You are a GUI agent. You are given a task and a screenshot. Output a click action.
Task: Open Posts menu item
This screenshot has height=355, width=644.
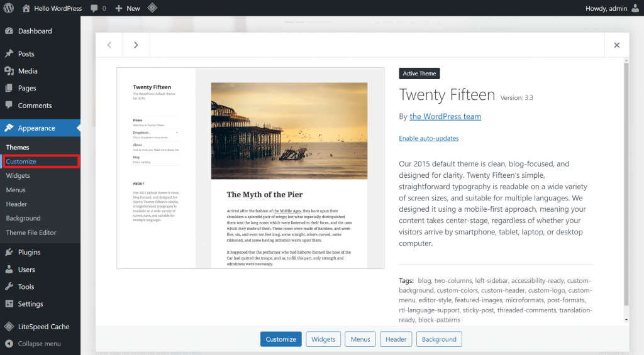pos(26,54)
